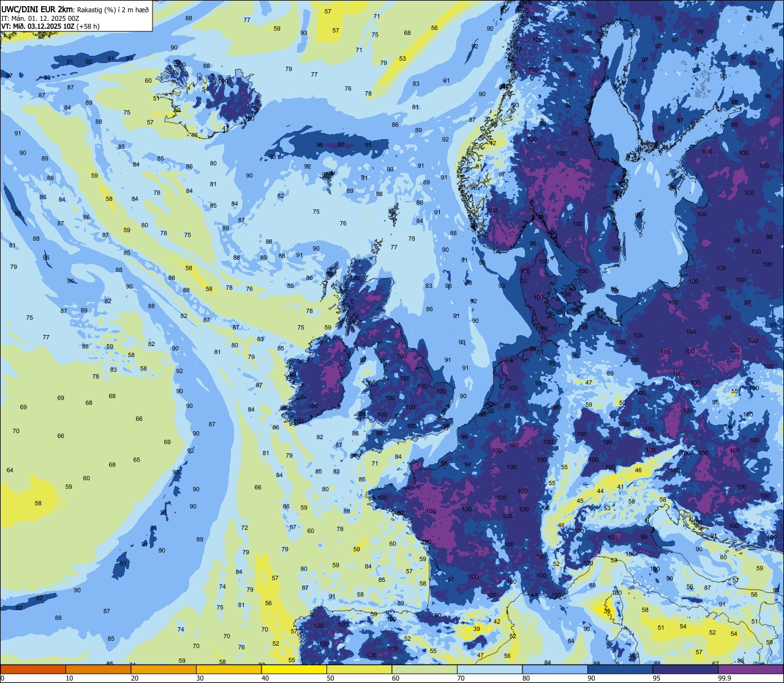The height and width of the screenshot is (683, 784).
Task: Click the legend scale label "0"
Action: click(x=2, y=678)
